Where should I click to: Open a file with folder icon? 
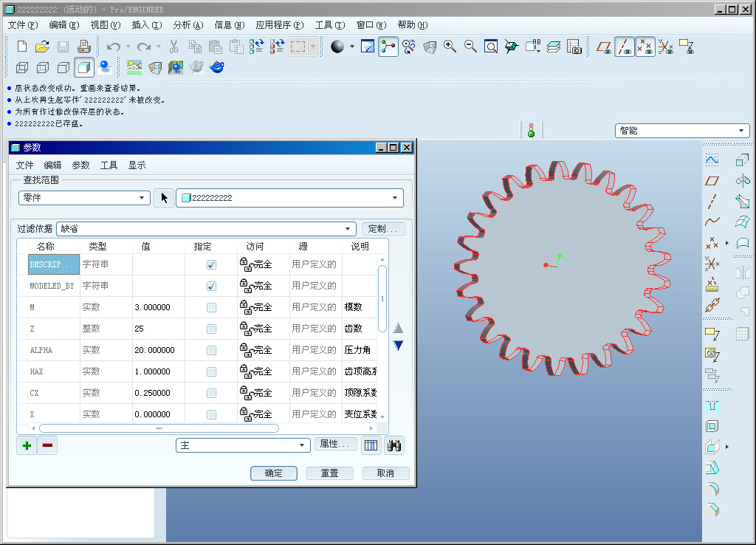(42, 47)
